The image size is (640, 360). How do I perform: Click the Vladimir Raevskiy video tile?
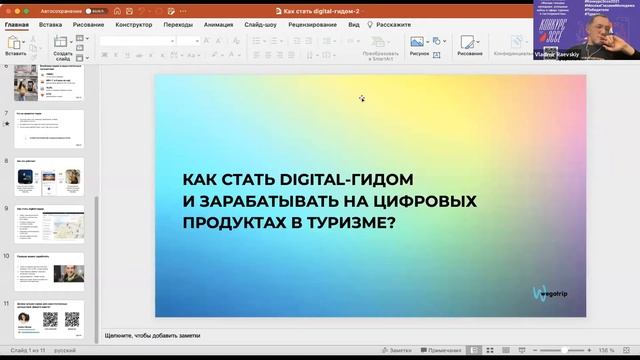click(587, 30)
